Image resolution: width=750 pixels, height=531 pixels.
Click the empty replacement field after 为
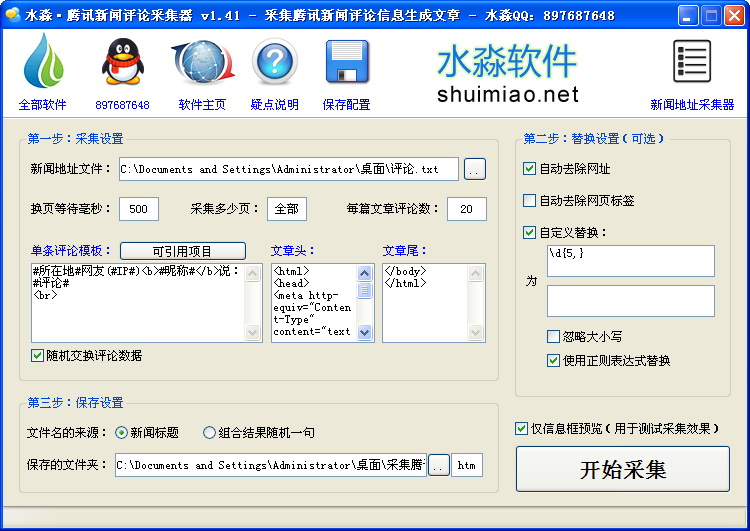pyautogui.click(x=631, y=301)
